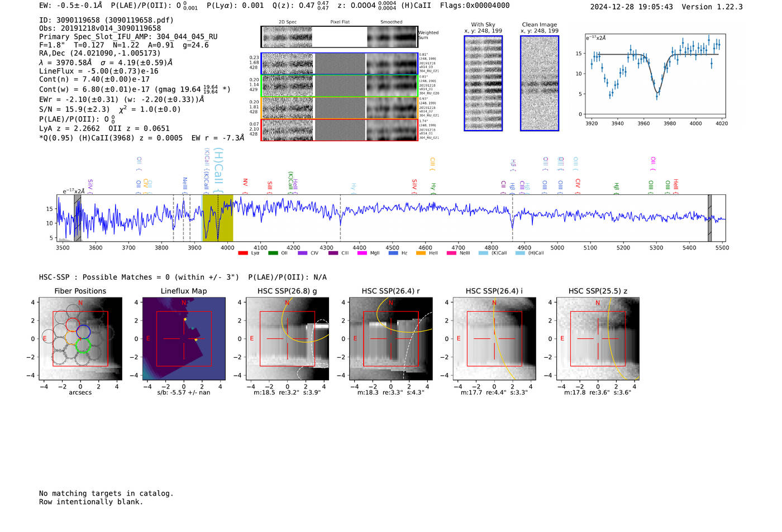Select the orange-bordered fiber spectrum row

(339, 108)
